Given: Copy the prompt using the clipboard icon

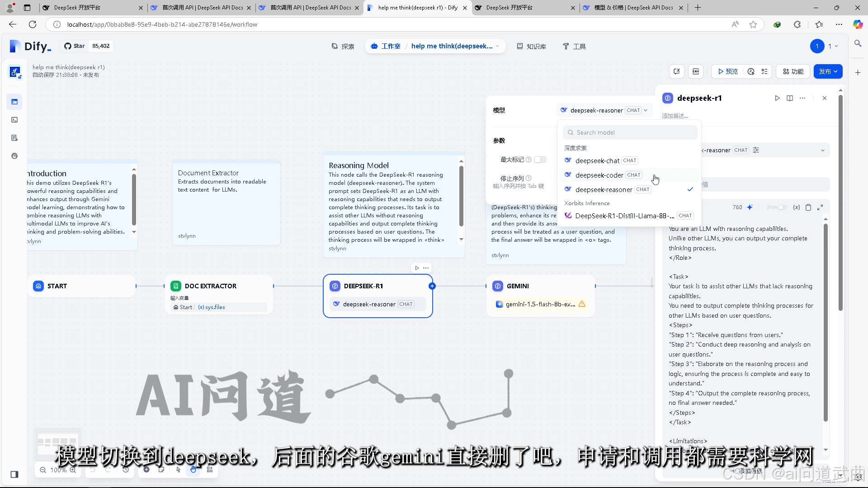Looking at the screenshot, I should (x=808, y=207).
